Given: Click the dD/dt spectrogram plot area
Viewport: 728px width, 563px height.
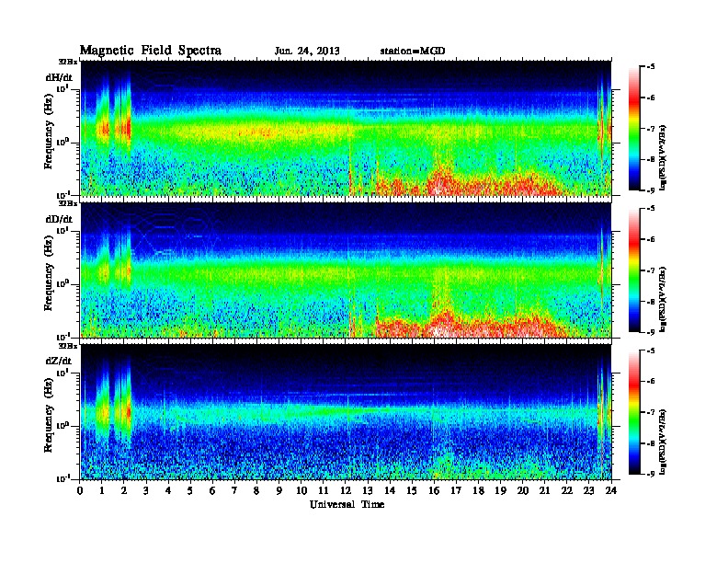Looking at the screenshot, I should (346, 270).
